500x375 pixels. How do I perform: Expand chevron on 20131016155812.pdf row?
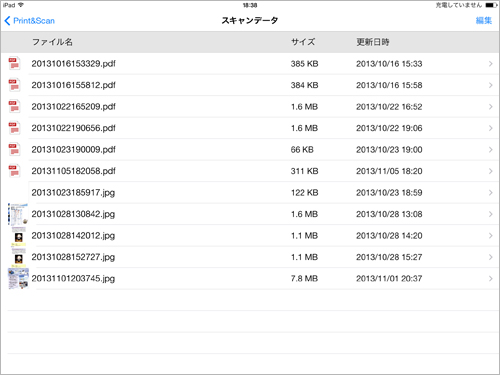click(x=491, y=85)
